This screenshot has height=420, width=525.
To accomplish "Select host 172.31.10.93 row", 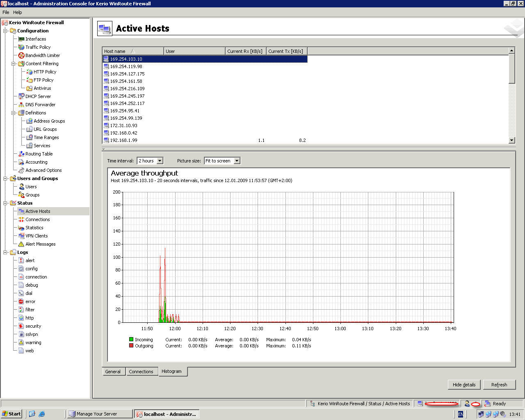I will click(x=205, y=126).
